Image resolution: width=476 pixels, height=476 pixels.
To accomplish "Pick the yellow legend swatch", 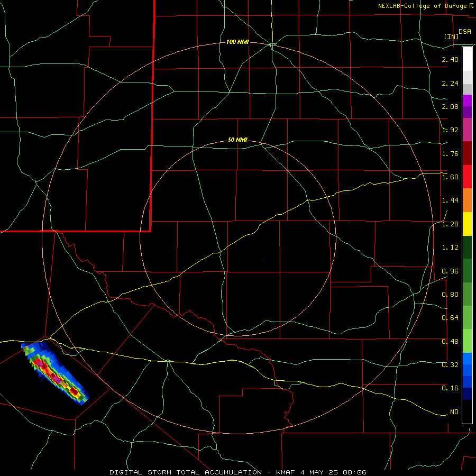I will 467,224.
